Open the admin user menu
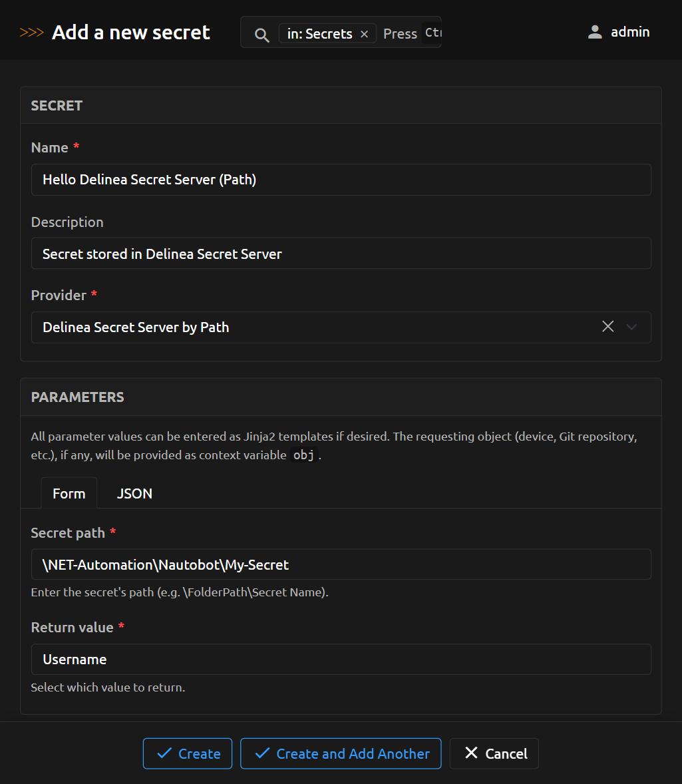Image resolution: width=682 pixels, height=784 pixels. click(629, 32)
